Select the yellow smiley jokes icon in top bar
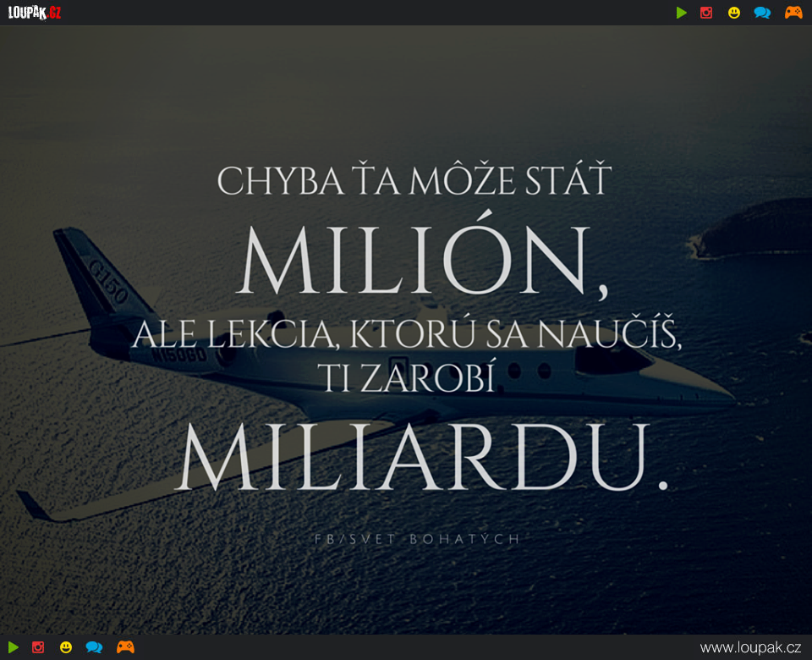The image size is (812, 660). (x=734, y=13)
